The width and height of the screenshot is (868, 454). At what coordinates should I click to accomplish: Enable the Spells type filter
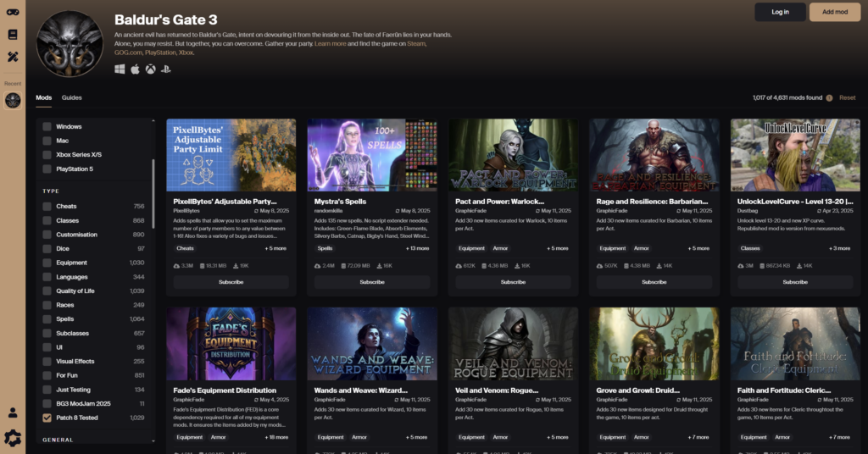click(47, 319)
